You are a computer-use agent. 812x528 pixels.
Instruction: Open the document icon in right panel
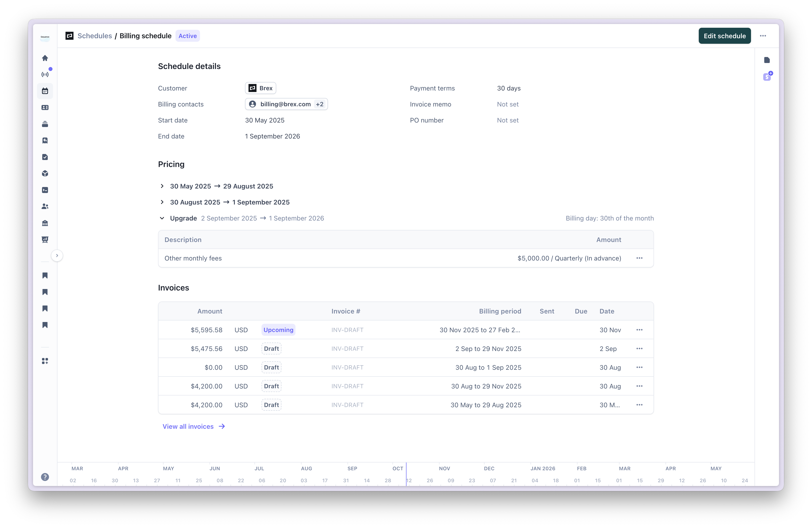coord(766,60)
